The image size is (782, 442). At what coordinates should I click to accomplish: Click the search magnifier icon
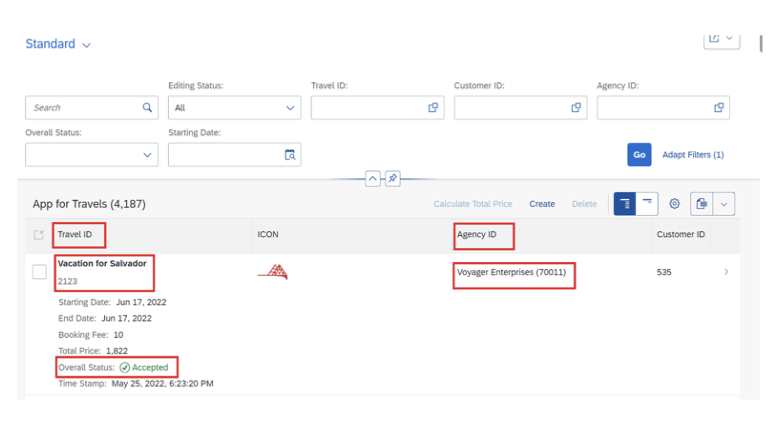(147, 107)
